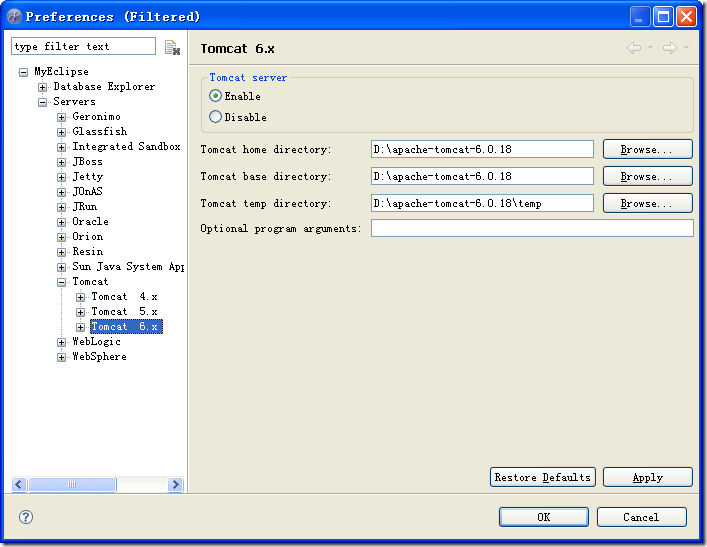707x547 pixels.
Task: Expand the Integrated Sandbox node
Action: point(61,147)
